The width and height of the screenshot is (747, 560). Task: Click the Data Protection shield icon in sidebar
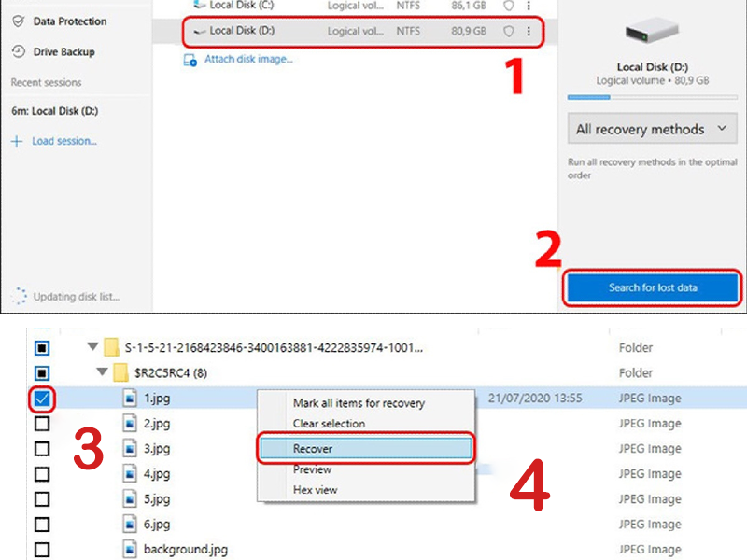(18, 21)
